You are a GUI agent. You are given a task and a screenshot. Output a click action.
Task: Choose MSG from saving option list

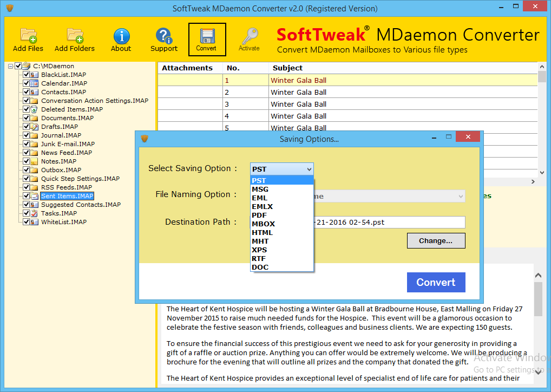click(x=282, y=189)
